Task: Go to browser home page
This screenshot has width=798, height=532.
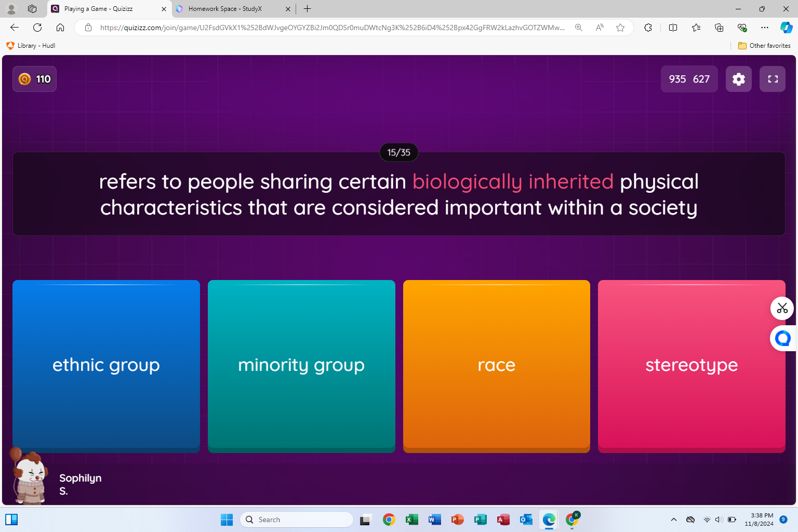Action: pyautogui.click(x=60, y=28)
